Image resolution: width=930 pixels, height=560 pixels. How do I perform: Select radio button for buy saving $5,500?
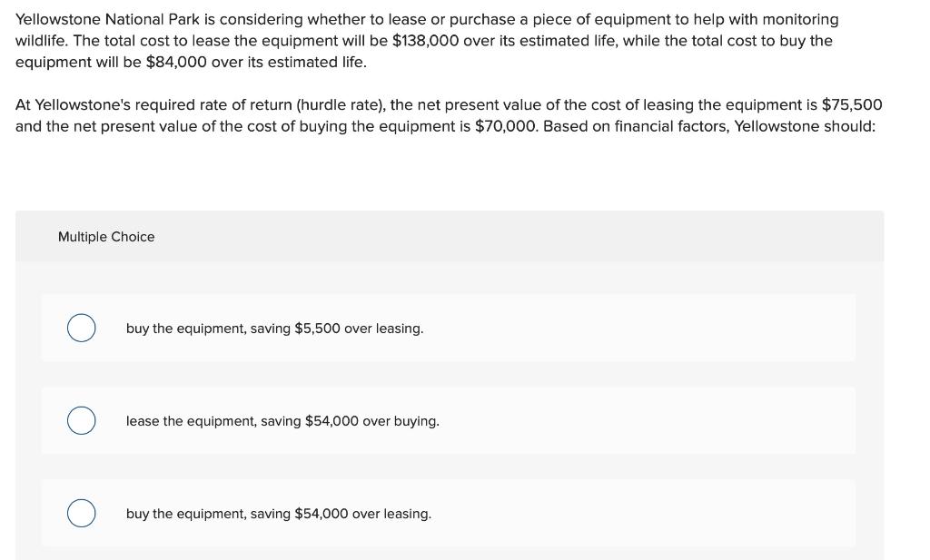(81, 329)
